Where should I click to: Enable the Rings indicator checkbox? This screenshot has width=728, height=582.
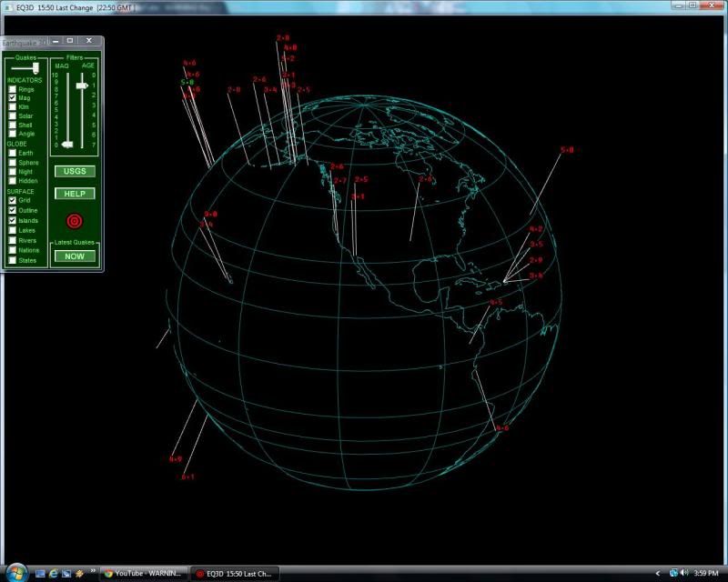[x=12, y=89]
